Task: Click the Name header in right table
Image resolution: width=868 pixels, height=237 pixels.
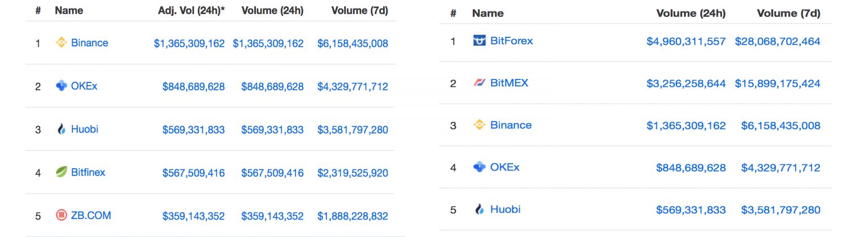Action: point(488,13)
